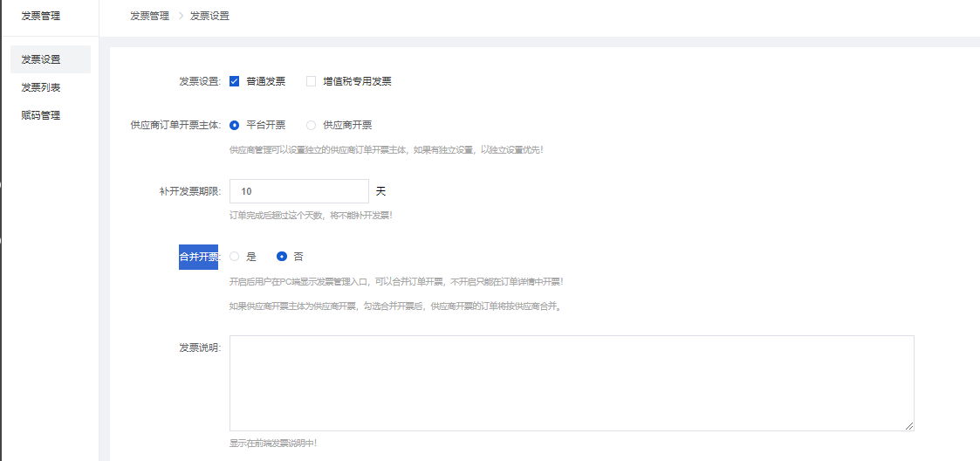Go to 发票列表 in the sidebar
Image resolution: width=980 pixels, height=461 pixels.
pyautogui.click(x=41, y=87)
